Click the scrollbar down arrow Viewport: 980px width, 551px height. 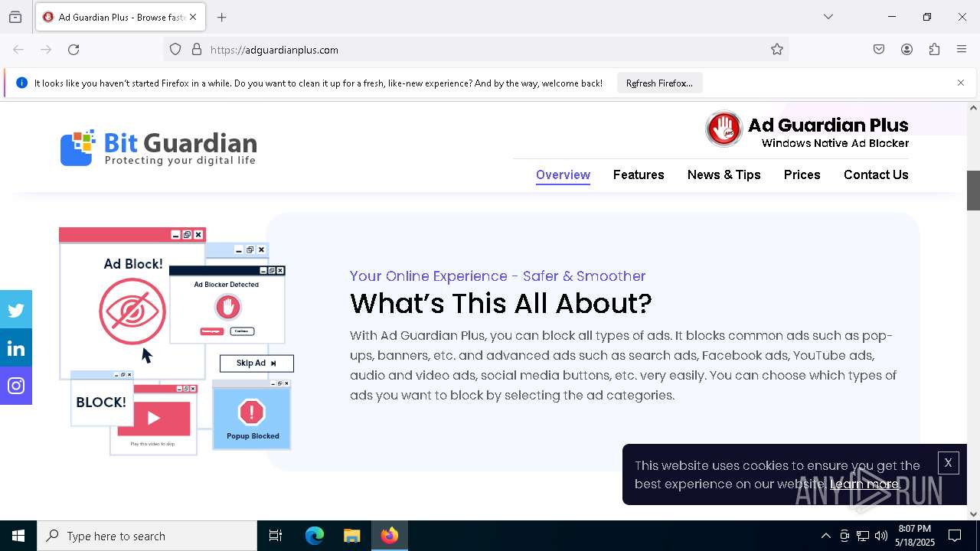coord(973,514)
